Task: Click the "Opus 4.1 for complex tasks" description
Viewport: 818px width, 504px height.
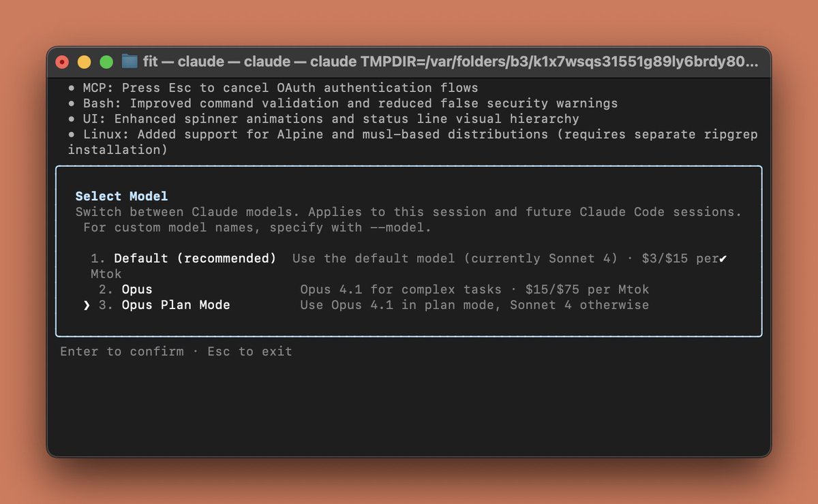Action: (x=400, y=289)
